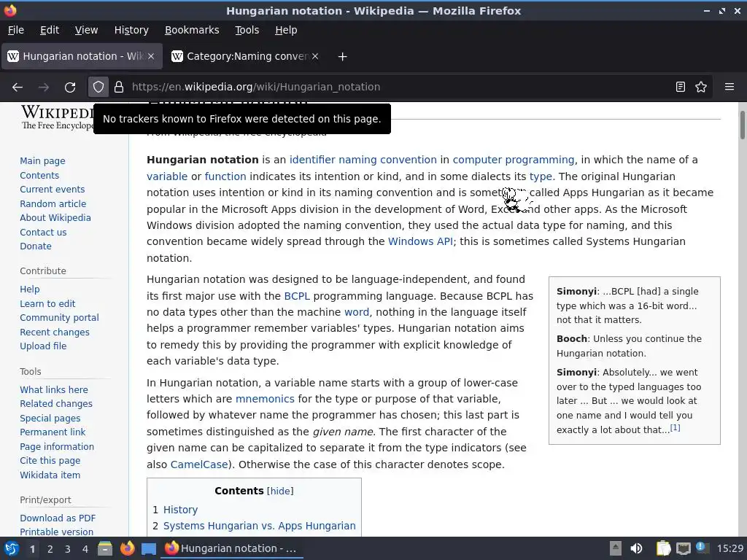Click the removable media eject tray icon

click(x=616, y=548)
